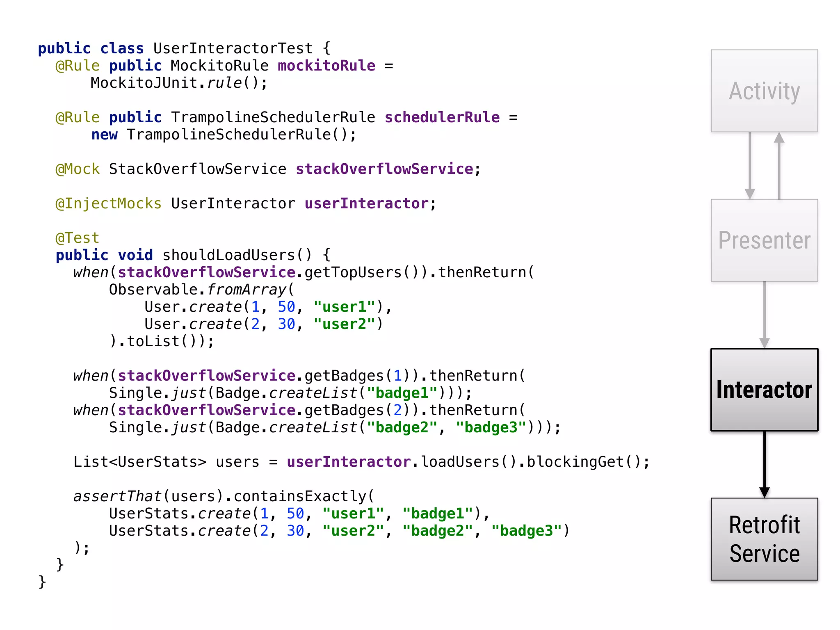Click the schedulerRule field name
The image size is (840, 630).
click(x=442, y=117)
